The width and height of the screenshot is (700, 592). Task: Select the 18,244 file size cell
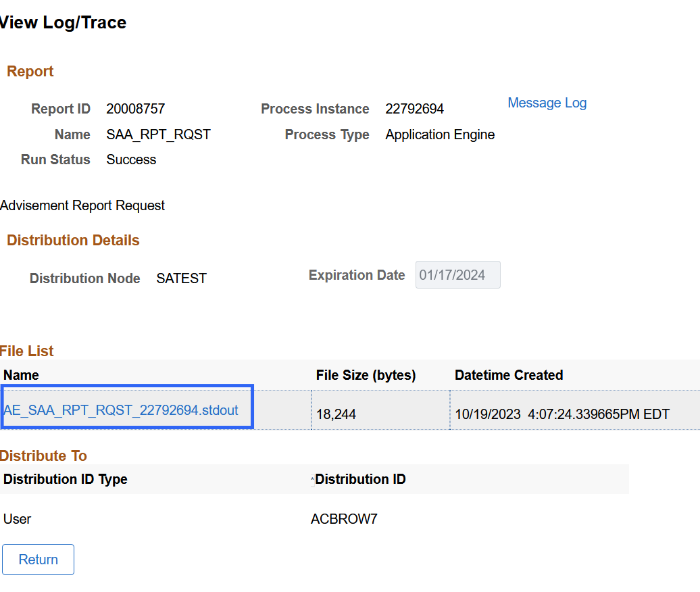coord(336,414)
